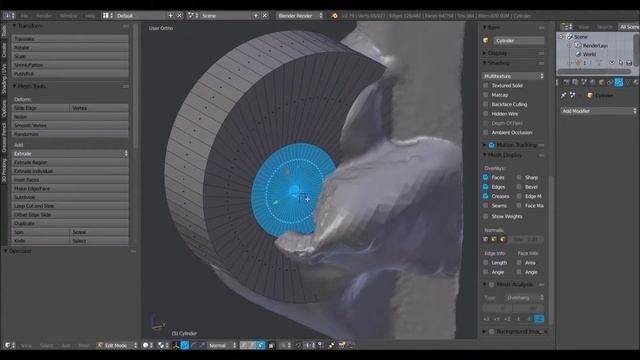Open the Render menu

click(44, 16)
